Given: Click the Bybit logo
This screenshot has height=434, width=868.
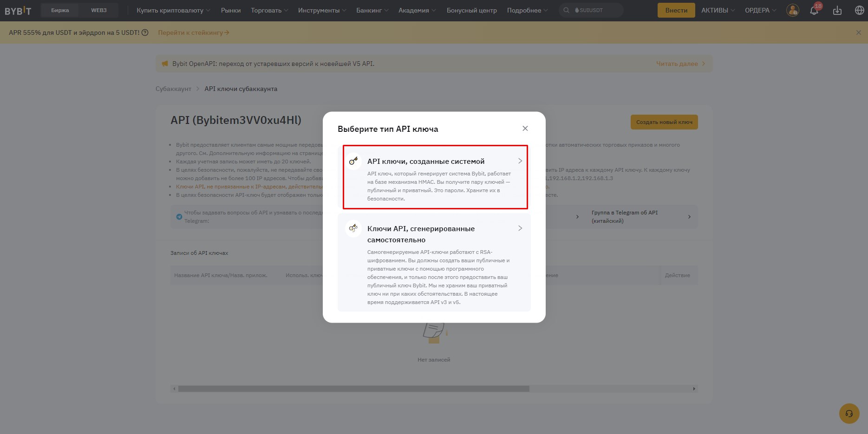Looking at the screenshot, I should [x=18, y=10].
